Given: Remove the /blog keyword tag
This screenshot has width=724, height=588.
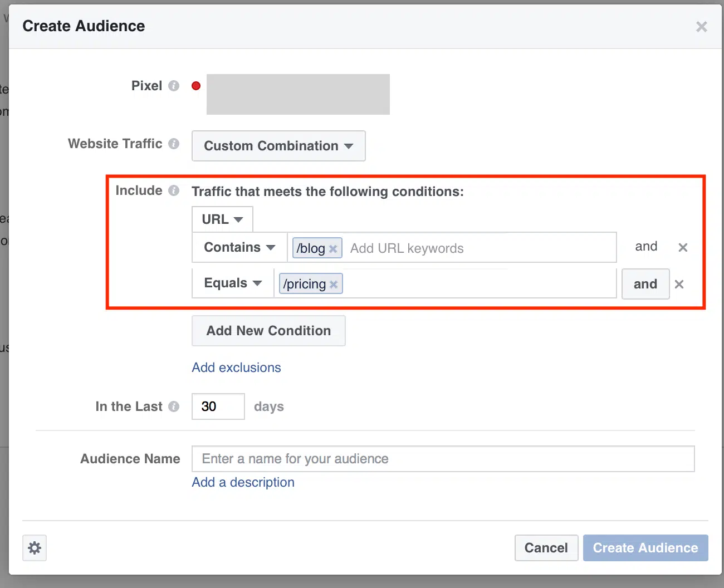Looking at the screenshot, I should tap(333, 249).
